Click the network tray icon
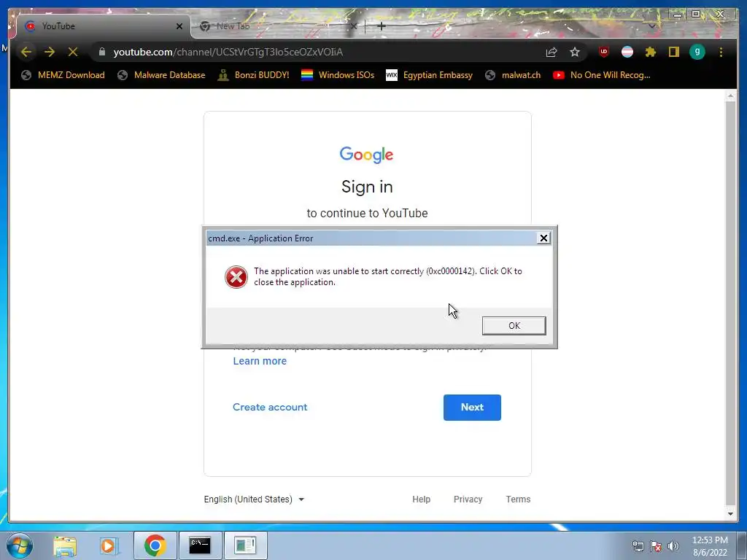Viewport: 747px width, 560px height. click(x=638, y=546)
